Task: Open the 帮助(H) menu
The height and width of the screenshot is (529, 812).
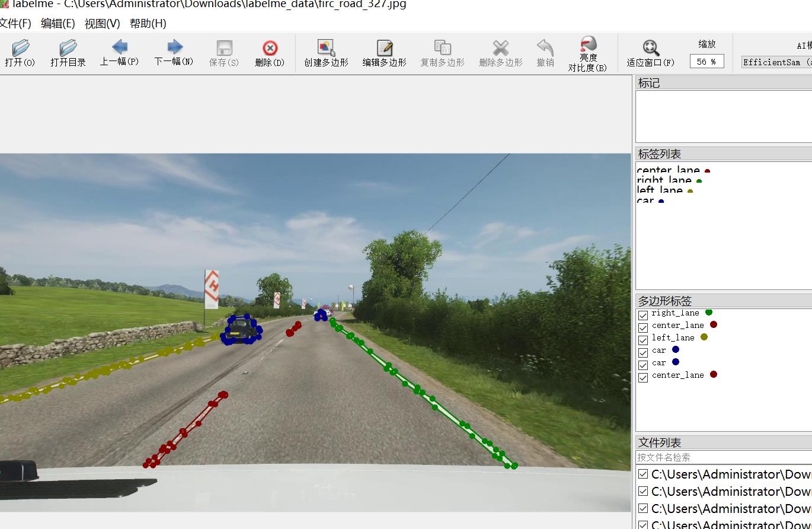Action: coord(148,24)
